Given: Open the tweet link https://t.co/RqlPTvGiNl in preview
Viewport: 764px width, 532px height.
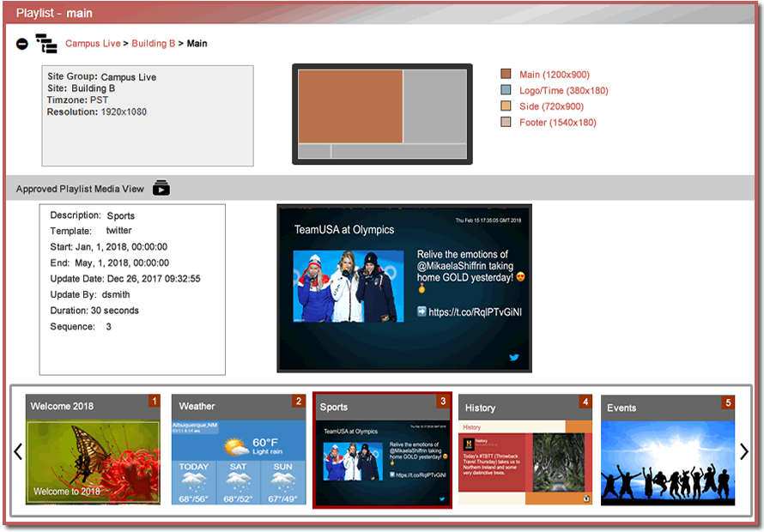Looking at the screenshot, I should click(475, 311).
